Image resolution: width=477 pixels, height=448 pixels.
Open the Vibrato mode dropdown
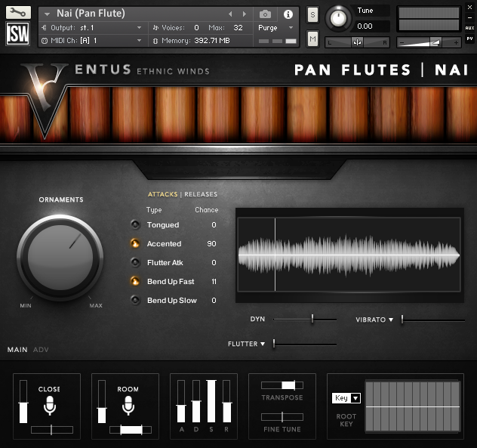391,320
